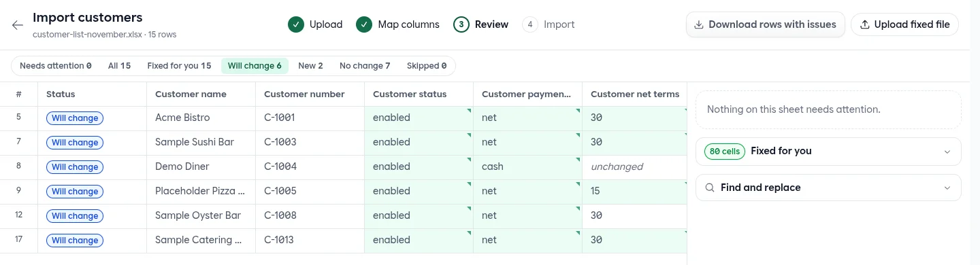Click customer number C-1013

click(x=310, y=241)
